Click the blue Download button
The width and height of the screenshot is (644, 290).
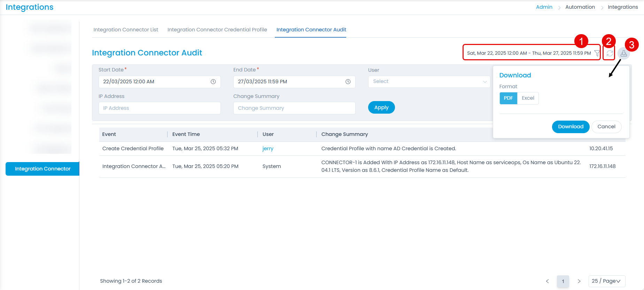(571, 127)
